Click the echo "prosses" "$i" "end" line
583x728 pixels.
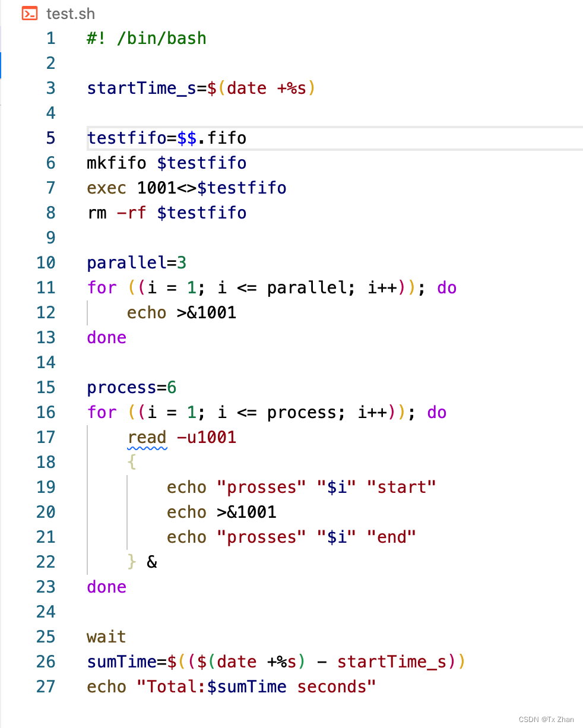pyautogui.click(x=291, y=537)
